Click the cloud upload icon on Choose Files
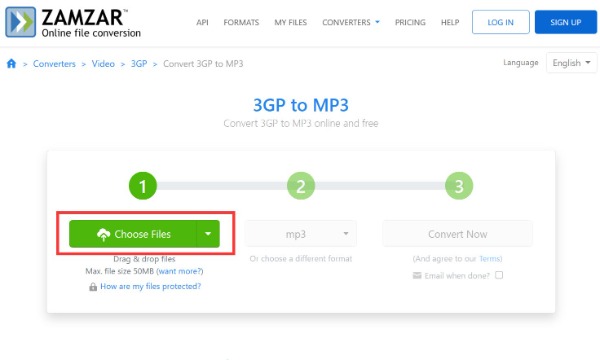This screenshot has height=360, width=600. pyautogui.click(x=103, y=234)
